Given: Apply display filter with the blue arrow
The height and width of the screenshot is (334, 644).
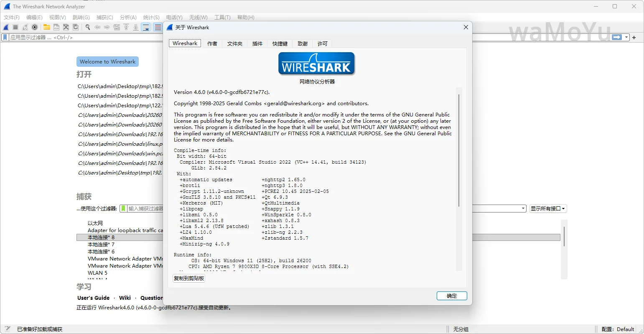Looking at the screenshot, I should [617, 37].
